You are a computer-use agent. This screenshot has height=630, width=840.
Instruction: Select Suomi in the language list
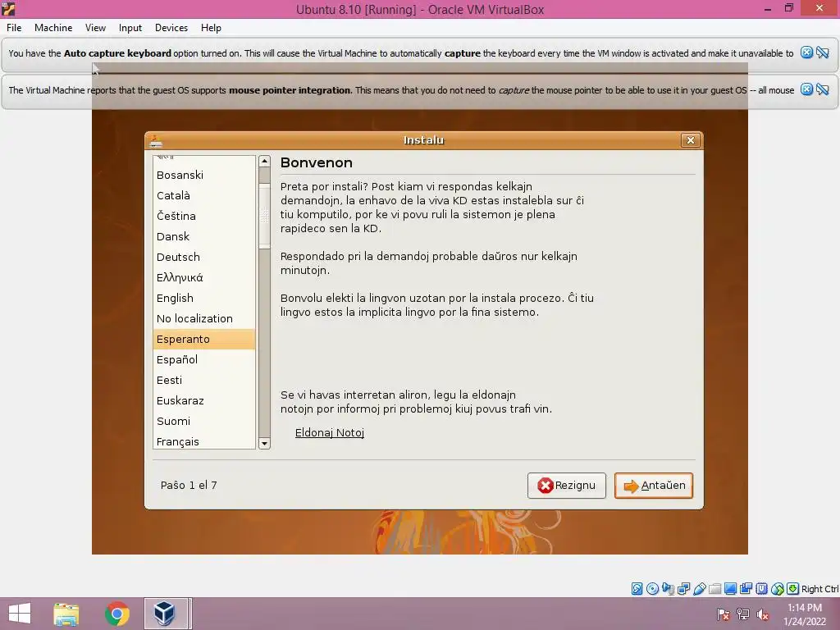[204, 421]
